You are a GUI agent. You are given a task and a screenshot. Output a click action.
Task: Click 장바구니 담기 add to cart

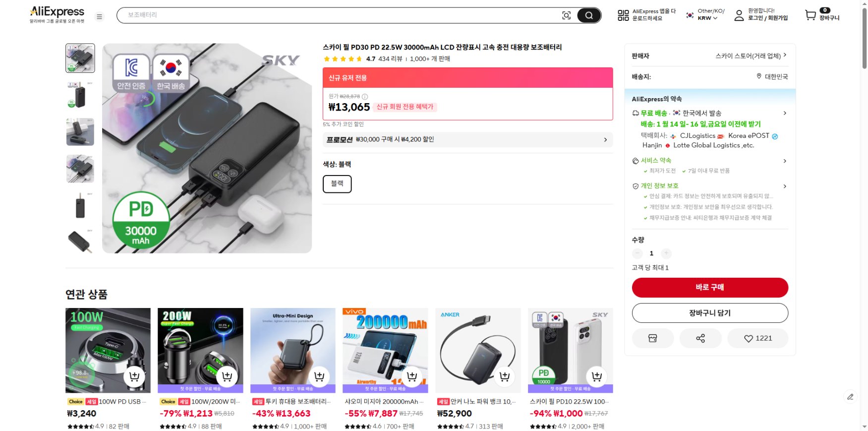point(709,313)
